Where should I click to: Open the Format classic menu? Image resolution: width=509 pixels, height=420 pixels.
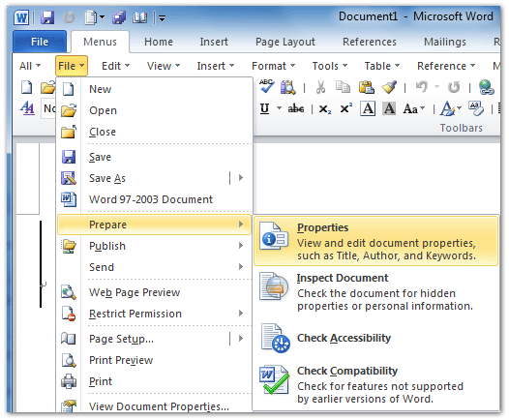coord(273,66)
